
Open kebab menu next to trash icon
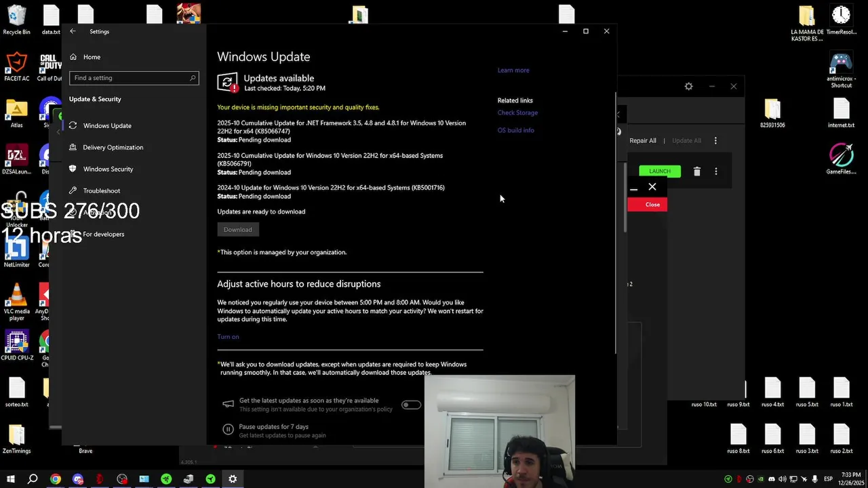(x=715, y=171)
